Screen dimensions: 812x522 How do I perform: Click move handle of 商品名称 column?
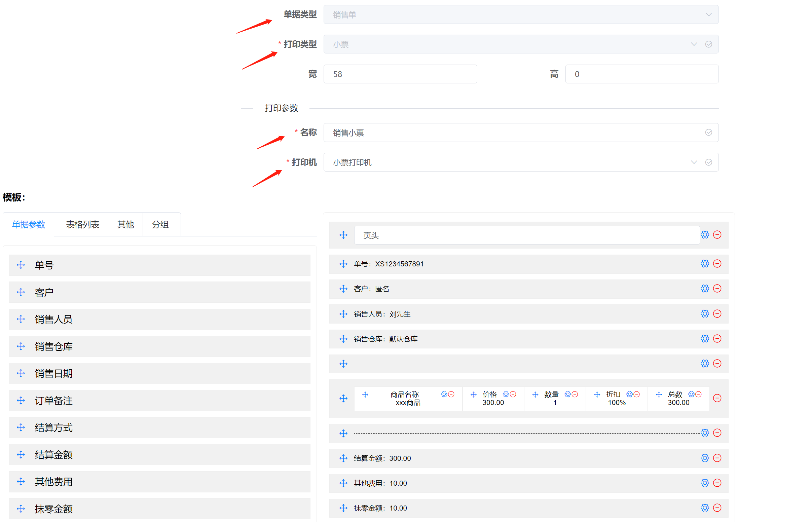pos(365,395)
